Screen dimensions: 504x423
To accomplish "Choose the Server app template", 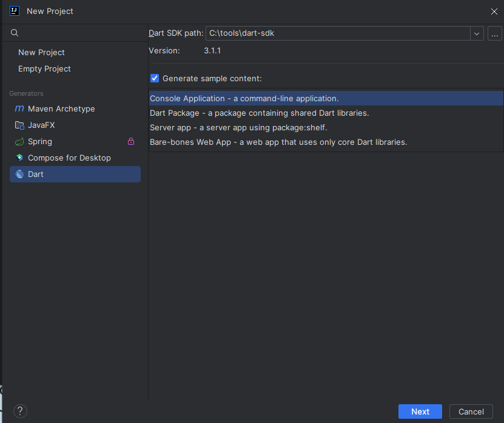I will (x=238, y=127).
